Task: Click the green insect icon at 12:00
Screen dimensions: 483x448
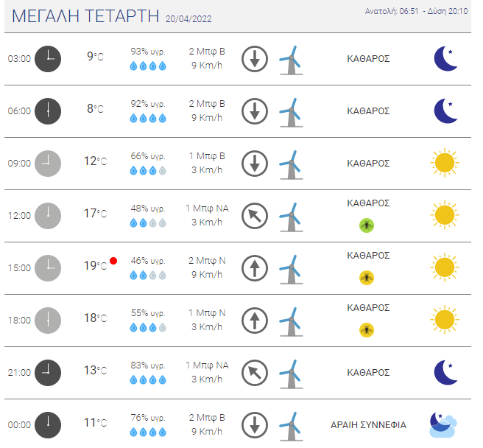Action: 367,225
